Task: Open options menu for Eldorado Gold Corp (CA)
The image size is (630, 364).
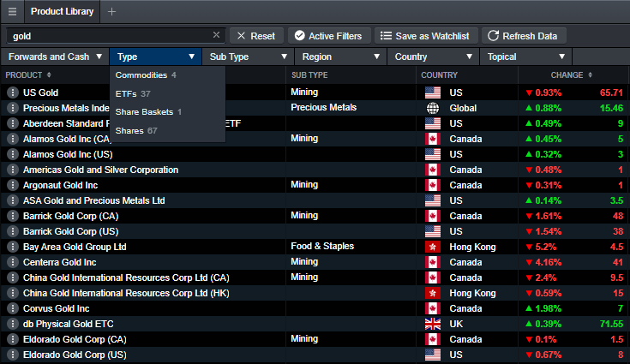Action: tap(13, 339)
